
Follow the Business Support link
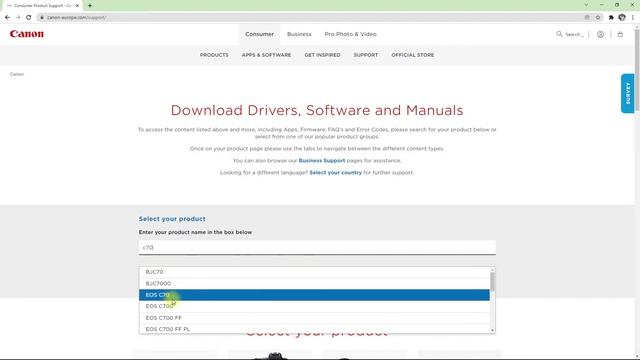click(322, 160)
